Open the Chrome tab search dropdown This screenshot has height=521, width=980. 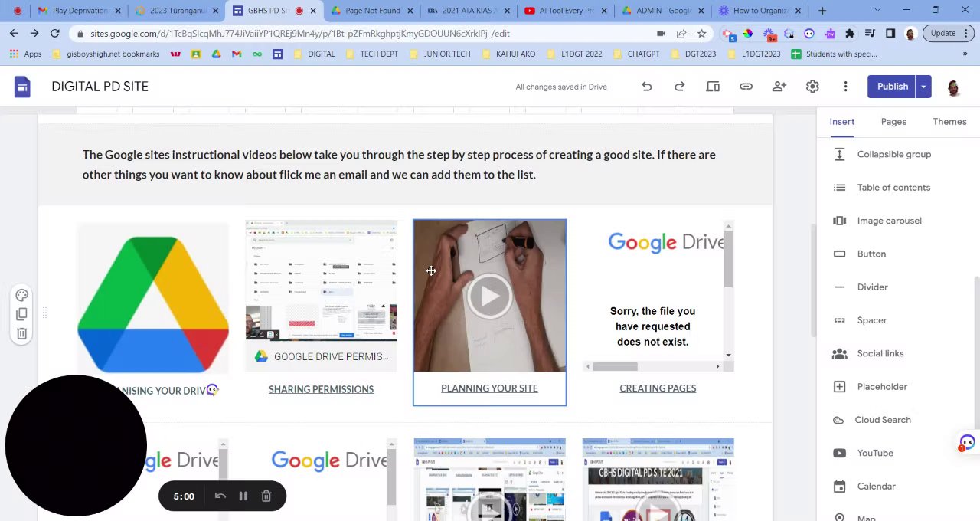pos(877,11)
